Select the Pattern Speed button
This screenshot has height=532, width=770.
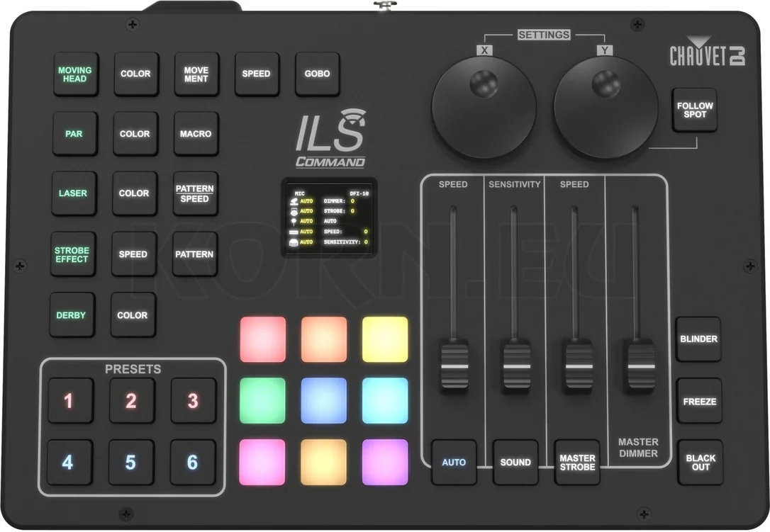click(x=195, y=193)
